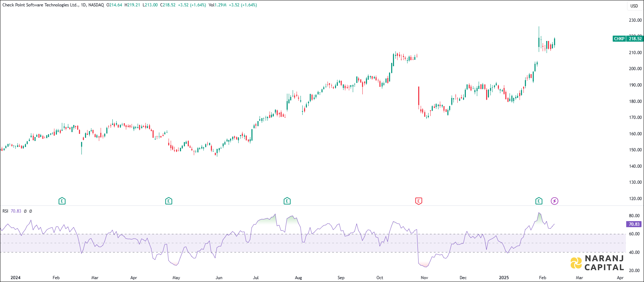Click the Dec label on time axis
644x282 pixels.
coord(463,278)
